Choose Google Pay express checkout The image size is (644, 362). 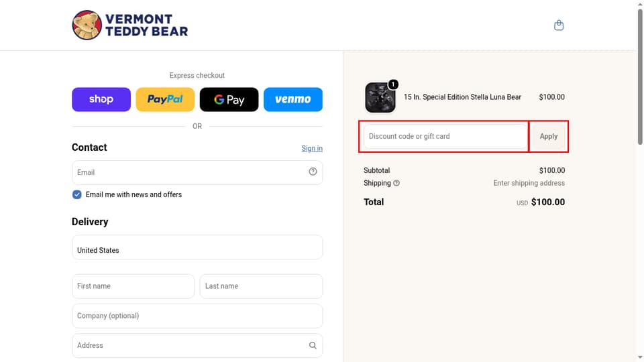coord(229,99)
